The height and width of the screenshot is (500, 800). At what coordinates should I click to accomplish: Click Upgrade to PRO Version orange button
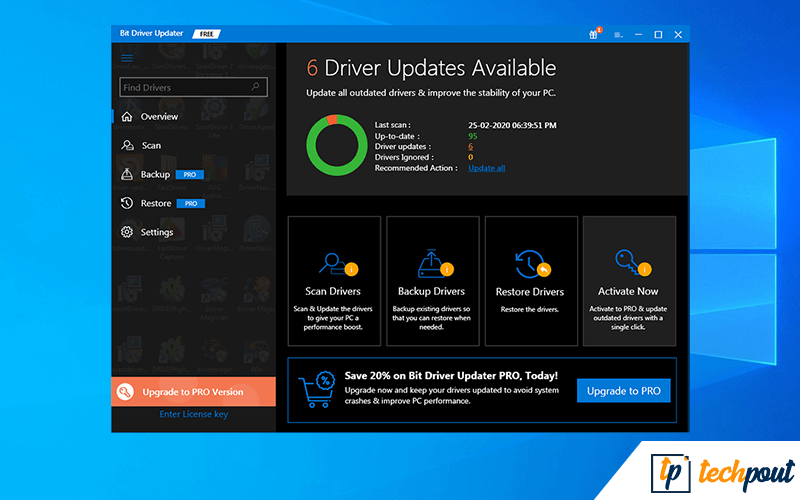point(193,392)
